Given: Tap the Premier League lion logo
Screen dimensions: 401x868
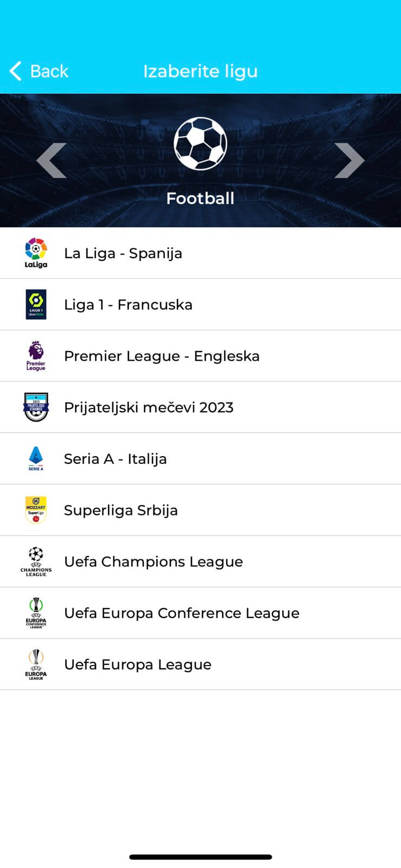Looking at the screenshot, I should point(36,356).
